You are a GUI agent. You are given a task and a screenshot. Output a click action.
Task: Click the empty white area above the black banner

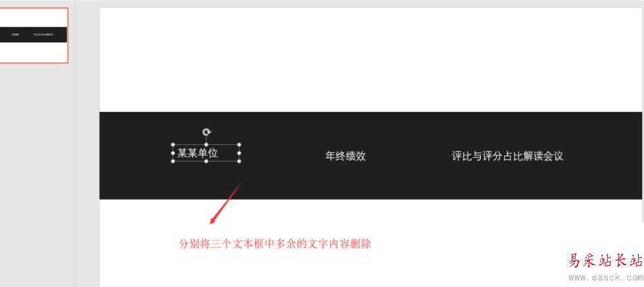click(370, 60)
